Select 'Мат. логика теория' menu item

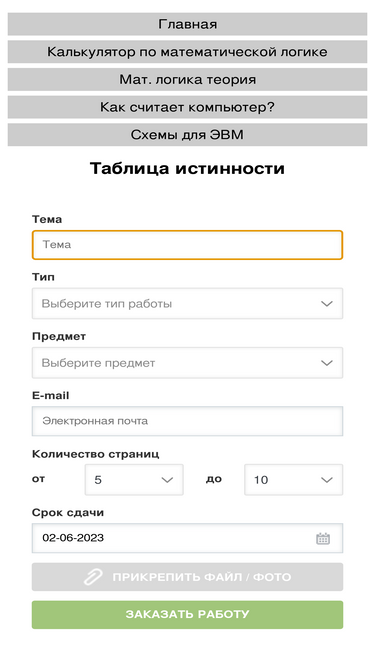pyautogui.click(x=187, y=80)
